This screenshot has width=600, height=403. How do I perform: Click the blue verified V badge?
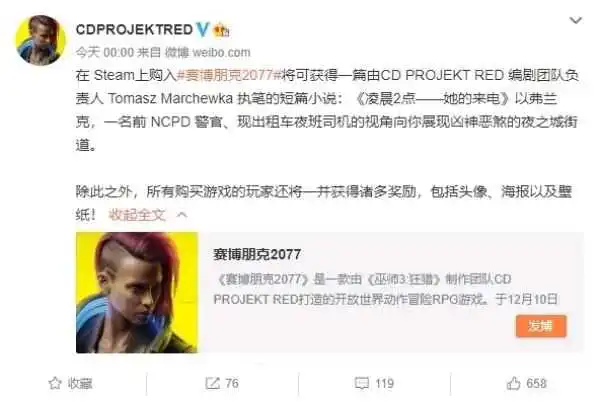coord(202,29)
